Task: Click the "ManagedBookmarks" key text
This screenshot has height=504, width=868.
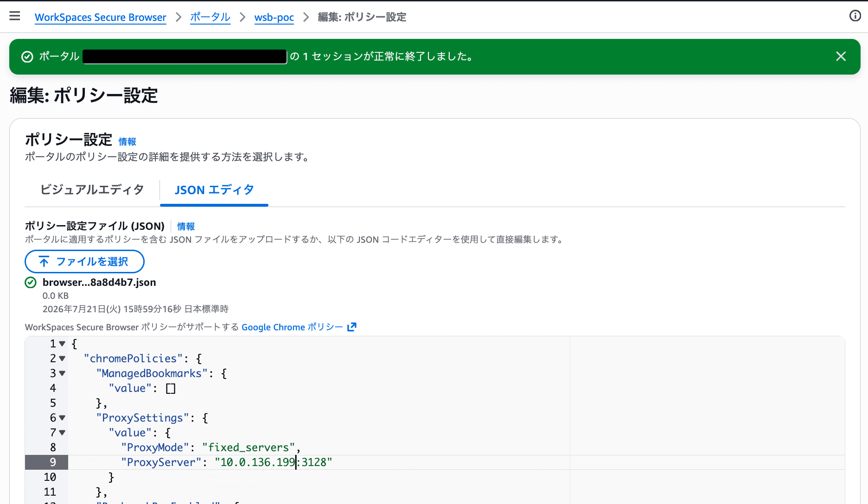Action: click(152, 373)
